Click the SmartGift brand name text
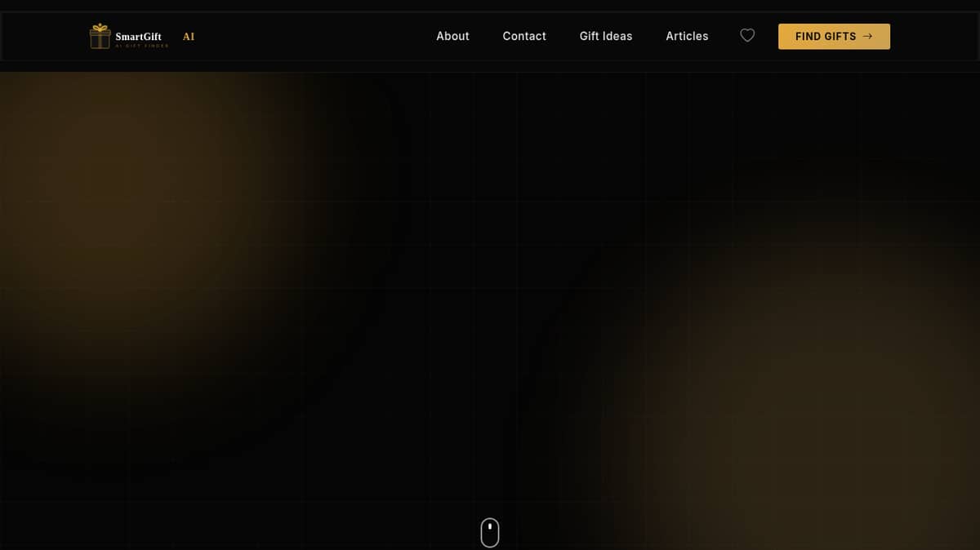The image size is (980, 550). coord(138,36)
